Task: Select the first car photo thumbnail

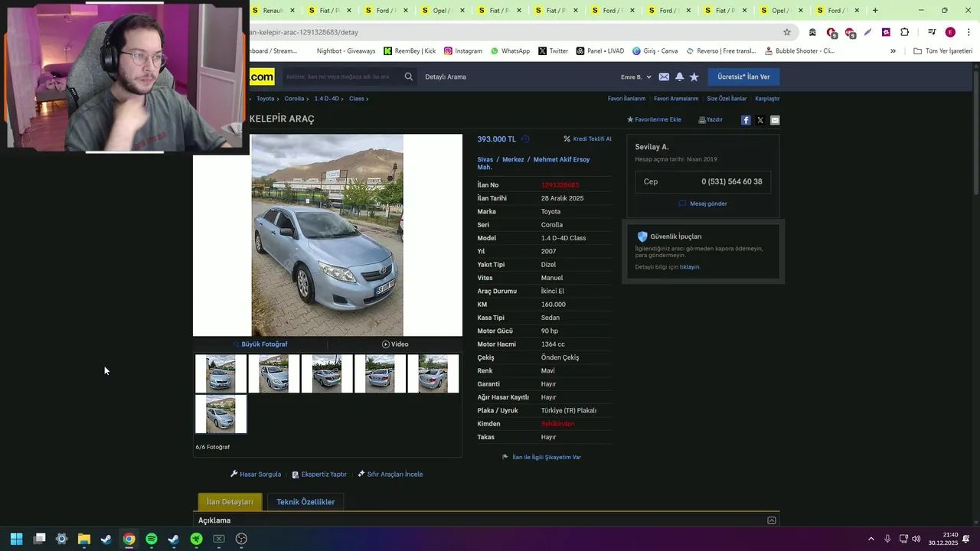Action: [220, 373]
